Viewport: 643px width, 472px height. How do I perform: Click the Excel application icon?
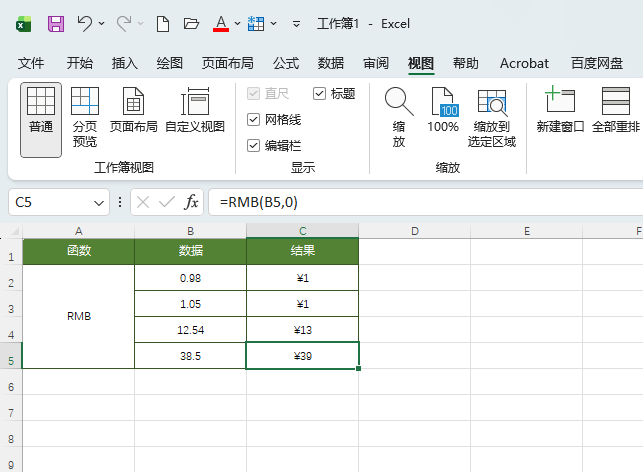coord(23,24)
